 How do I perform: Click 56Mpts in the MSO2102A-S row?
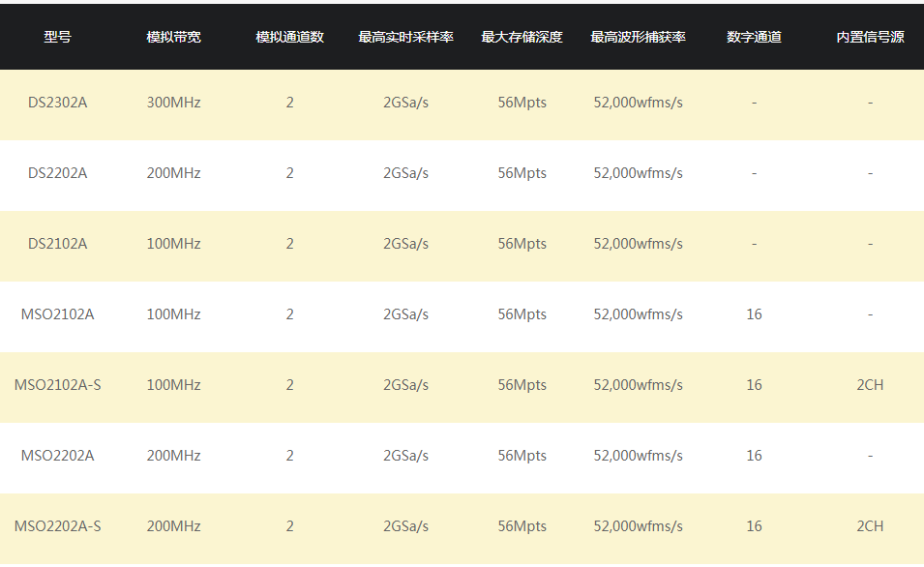pos(522,385)
